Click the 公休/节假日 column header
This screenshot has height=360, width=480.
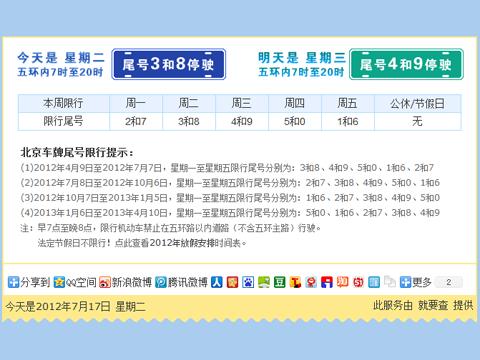click(418, 103)
